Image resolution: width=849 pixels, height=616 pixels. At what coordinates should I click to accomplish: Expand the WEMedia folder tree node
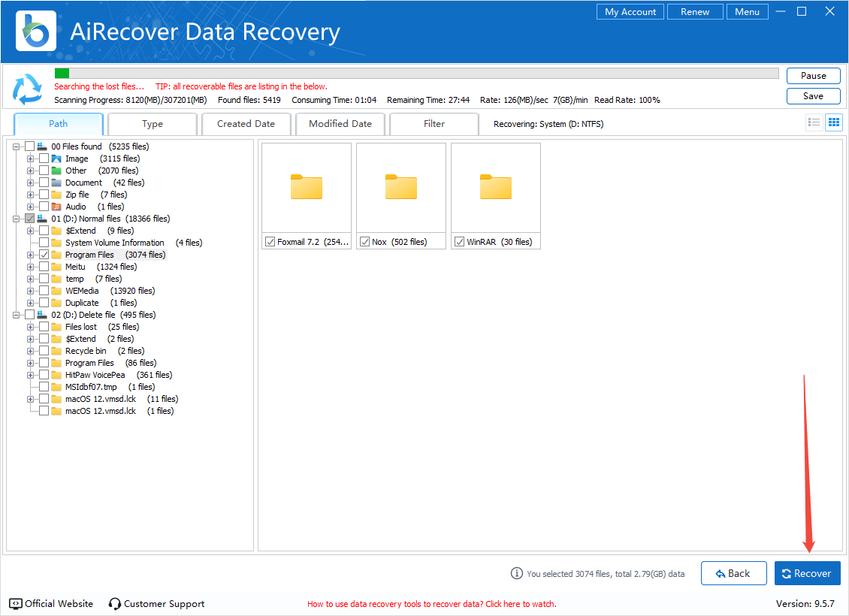[31, 291]
